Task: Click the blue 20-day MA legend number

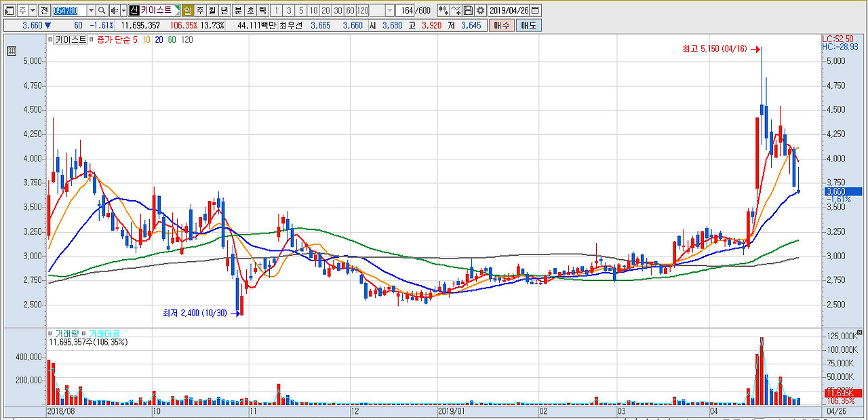Action: tap(159, 40)
